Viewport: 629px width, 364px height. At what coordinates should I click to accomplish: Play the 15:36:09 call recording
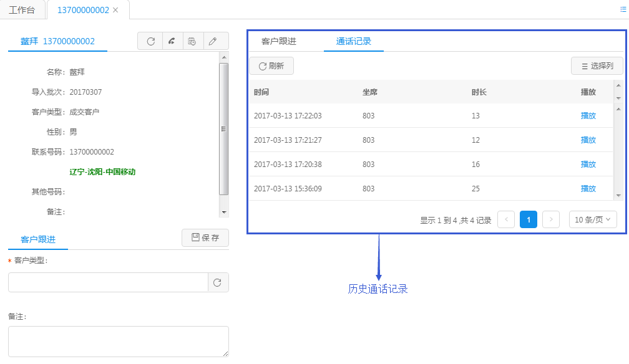588,189
